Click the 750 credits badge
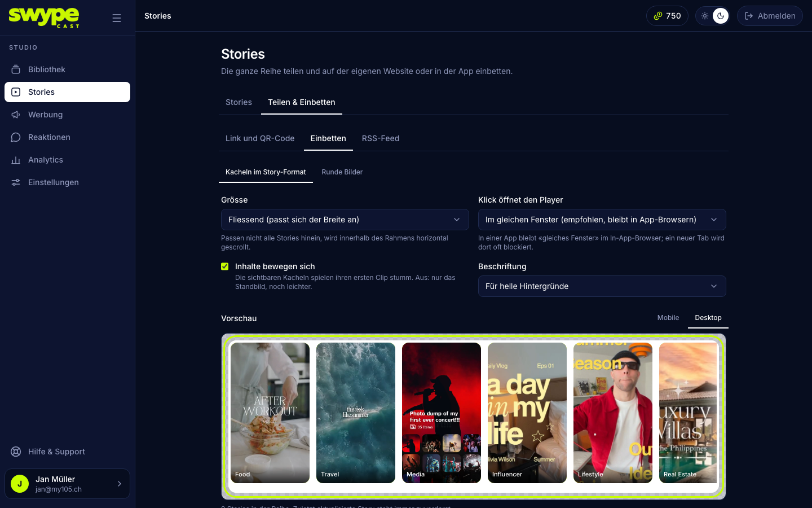The height and width of the screenshot is (508, 812). pos(667,16)
